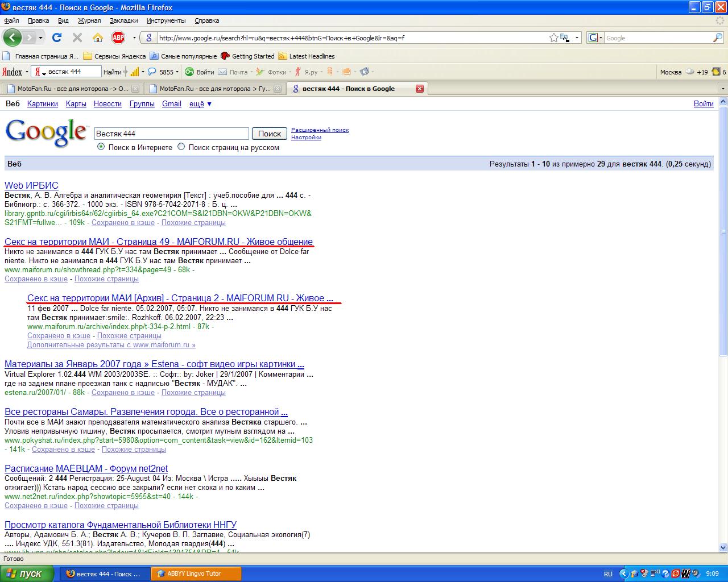Select the Поиск в Интернете radio button
This screenshot has height=582, width=728.
click(x=101, y=147)
